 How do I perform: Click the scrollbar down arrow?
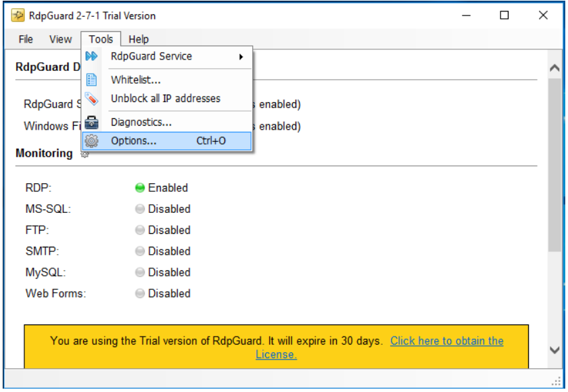pos(554,349)
